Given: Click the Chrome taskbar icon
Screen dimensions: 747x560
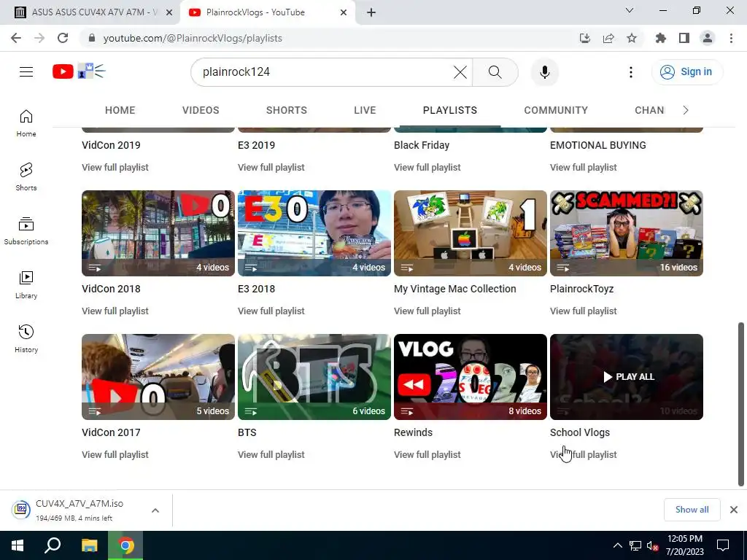Looking at the screenshot, I should (x=125, y=545).
